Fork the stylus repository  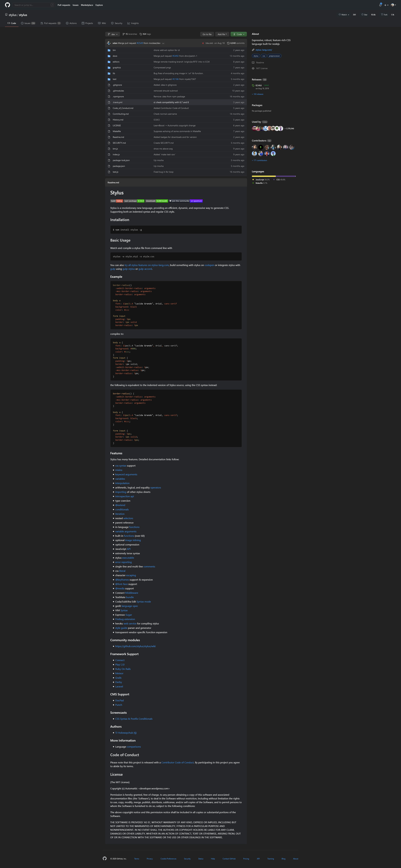click(384, 15)
